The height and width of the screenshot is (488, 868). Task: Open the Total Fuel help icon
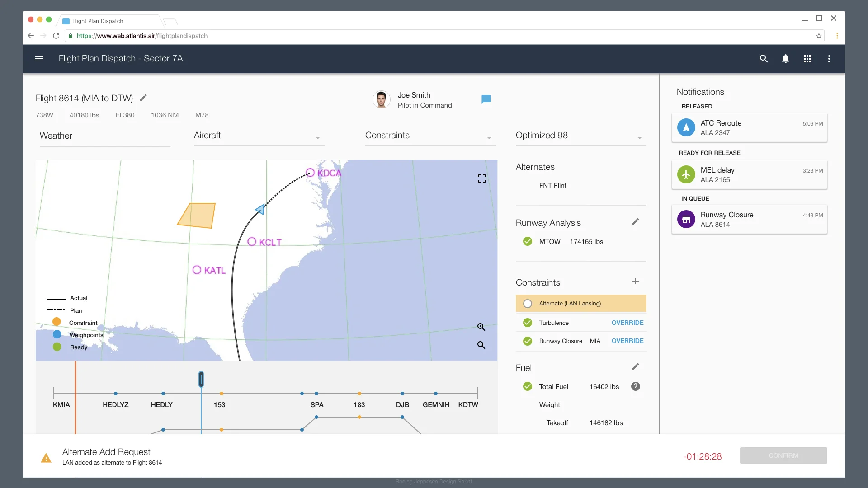click(x=636, y=386)
